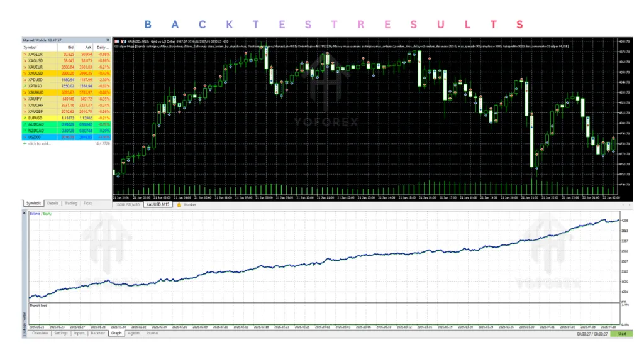Select the US2000 row in Market Watch
This screenshot has height=362, width=644.
pyautogui.click(x=66, y=137)
